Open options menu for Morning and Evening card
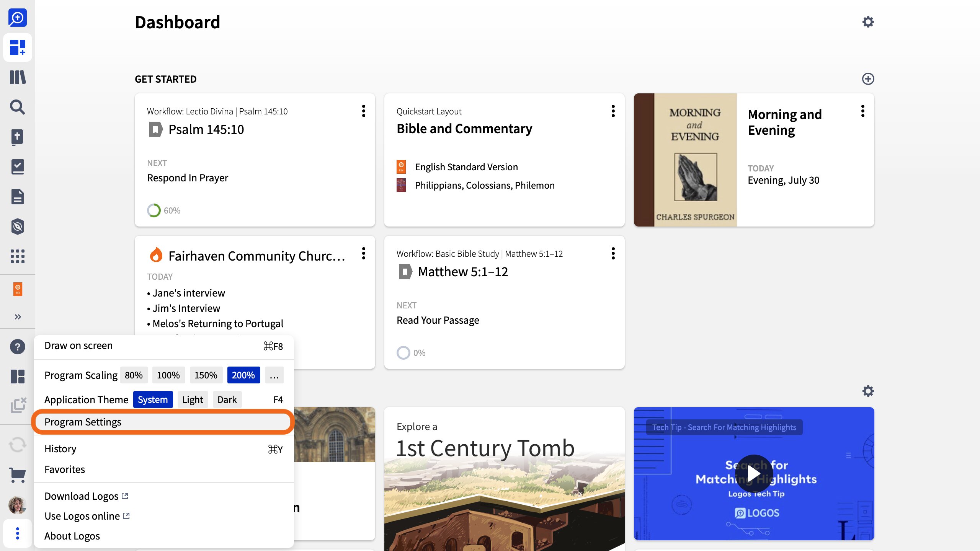 (x=863, y=111)
